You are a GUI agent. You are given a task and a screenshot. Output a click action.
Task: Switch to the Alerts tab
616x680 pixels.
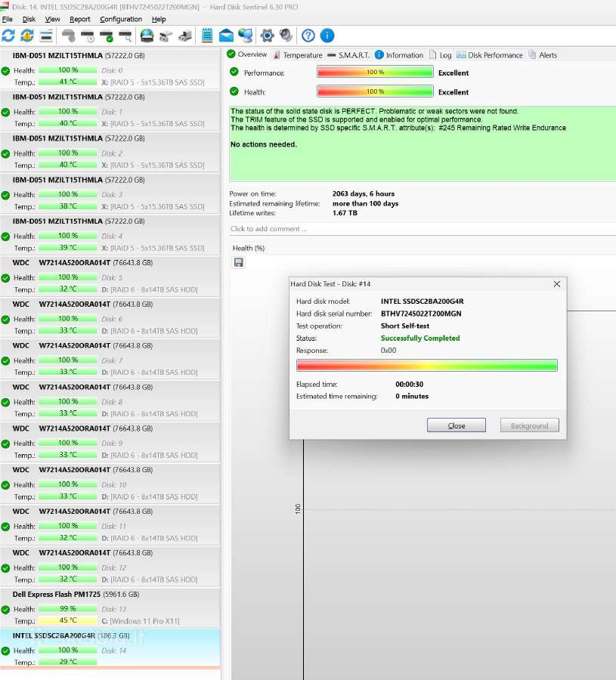click(x=543, y=55)
